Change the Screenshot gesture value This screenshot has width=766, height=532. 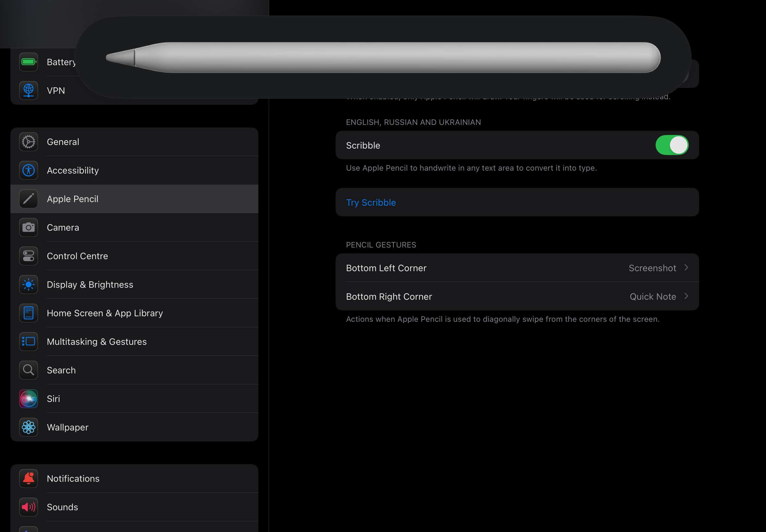coord(652,268)
